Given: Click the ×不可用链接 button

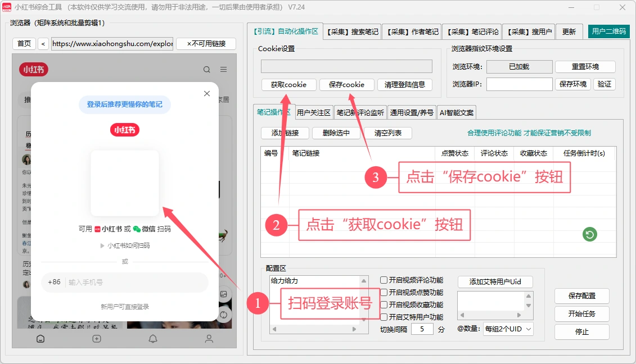Looking at the screenshot, I should (206, 43).
